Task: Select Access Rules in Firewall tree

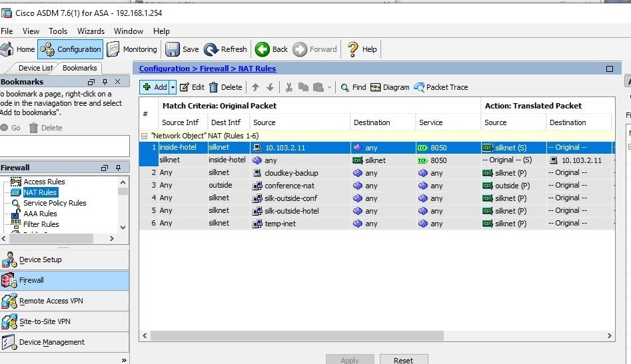Action: pyautogui.click(x=44, y=182)
